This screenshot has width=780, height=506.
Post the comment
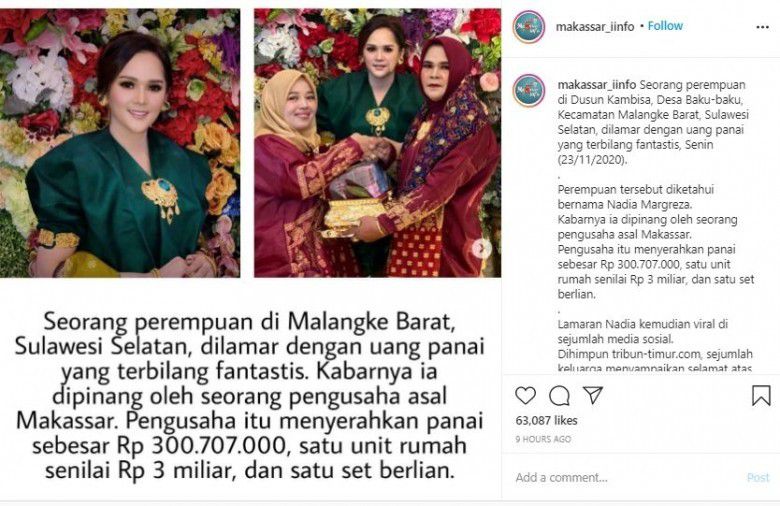tap(758, 478)
